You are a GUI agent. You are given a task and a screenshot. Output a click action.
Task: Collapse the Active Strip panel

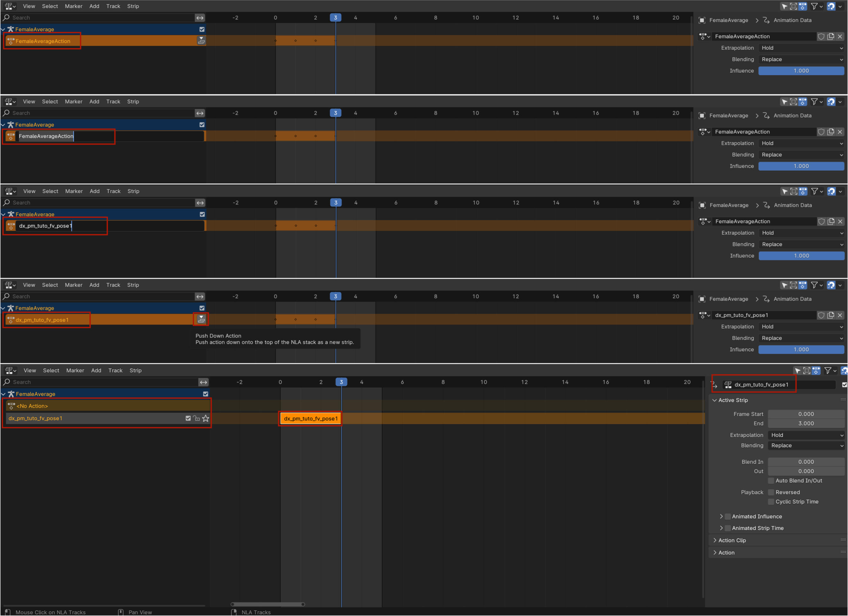pos(715,400)
